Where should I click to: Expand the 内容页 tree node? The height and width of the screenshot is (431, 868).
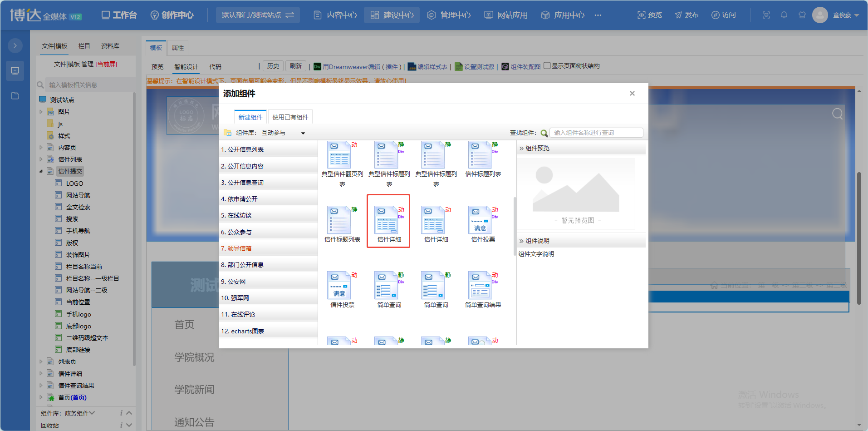click(x=41, y=148)
